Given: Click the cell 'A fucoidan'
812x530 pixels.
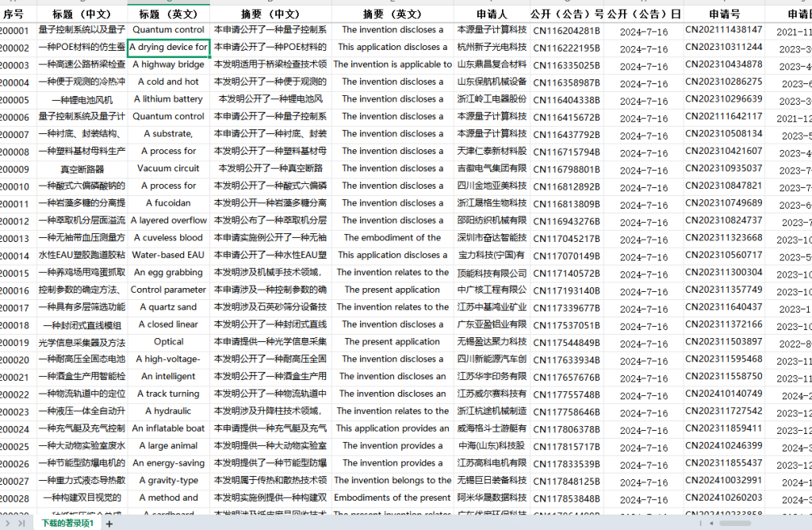Looking at the screenshot, I should pos(168,203).
